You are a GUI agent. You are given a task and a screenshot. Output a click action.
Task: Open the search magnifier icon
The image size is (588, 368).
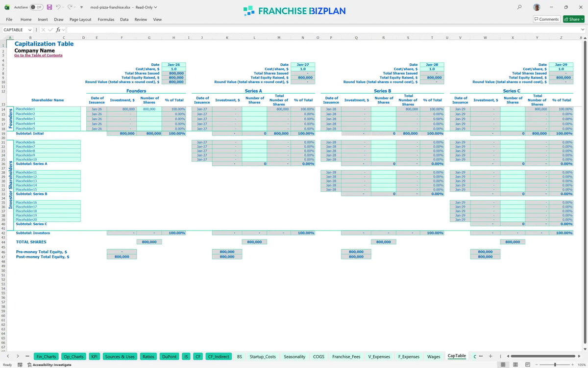click(x=519, y=7)
